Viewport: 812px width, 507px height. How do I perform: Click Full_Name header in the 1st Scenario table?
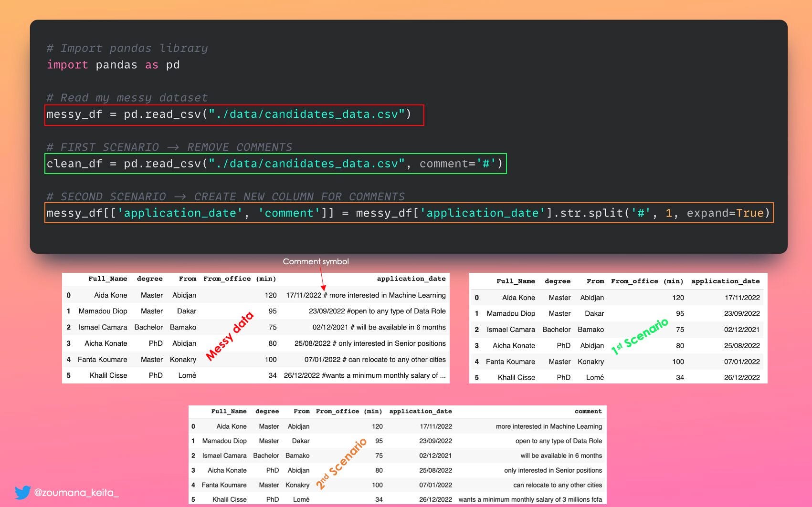pos(516,281)
